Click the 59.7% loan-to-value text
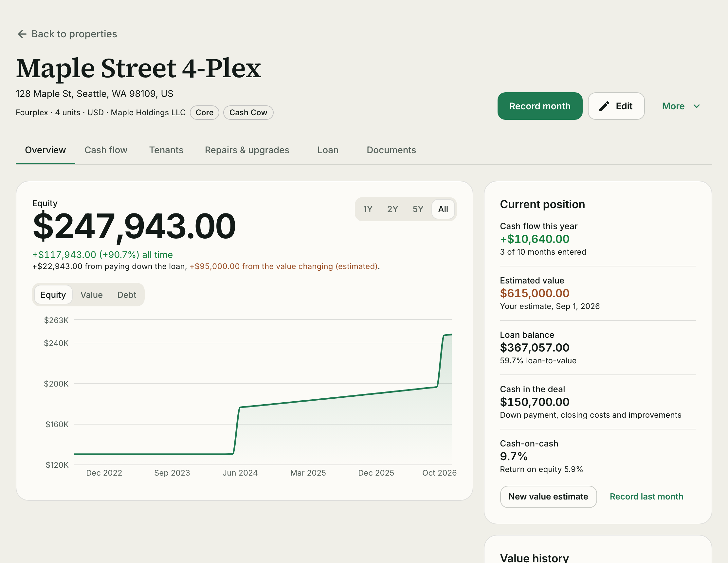728x563 pixels. (538, 361)
